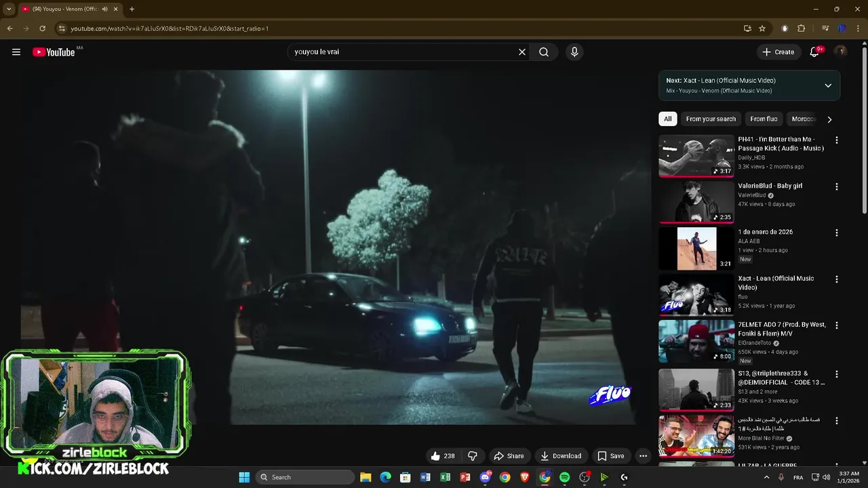
Task: Open Microsoft Edge from taskbar
Action: click(x=385, y=477)
